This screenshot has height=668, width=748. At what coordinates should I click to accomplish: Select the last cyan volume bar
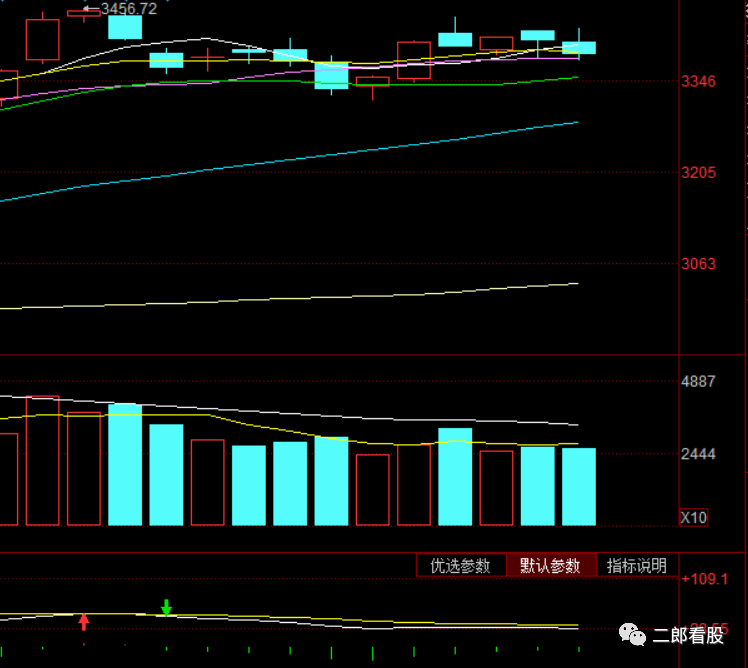coord(579,487)
